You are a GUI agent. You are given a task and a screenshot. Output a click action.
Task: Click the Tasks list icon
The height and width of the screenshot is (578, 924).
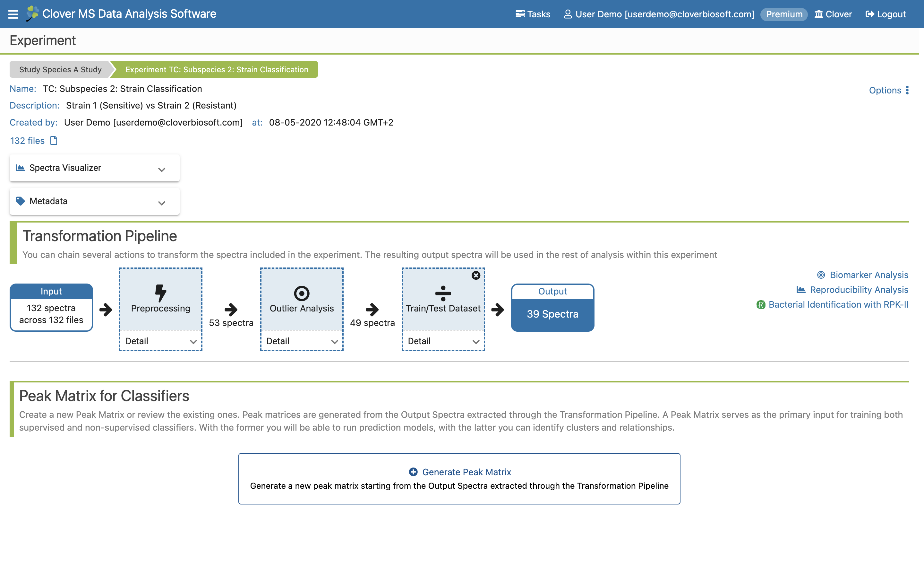[520, 14]
